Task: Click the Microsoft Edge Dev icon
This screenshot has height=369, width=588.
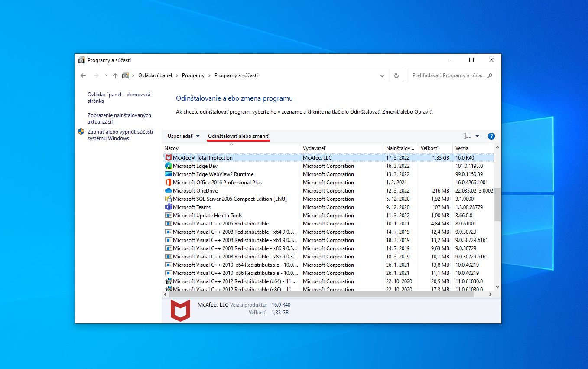Action: [x=169, y=166]
